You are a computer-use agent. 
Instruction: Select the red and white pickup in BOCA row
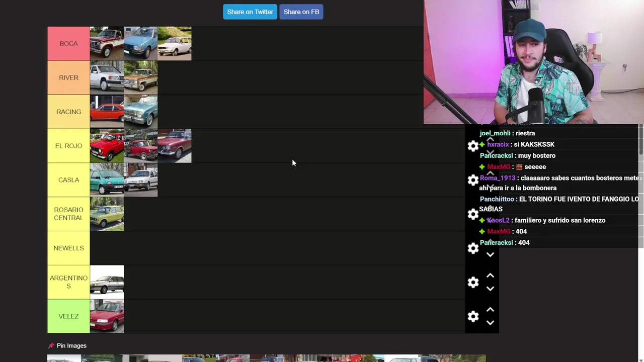pos(107,44)
